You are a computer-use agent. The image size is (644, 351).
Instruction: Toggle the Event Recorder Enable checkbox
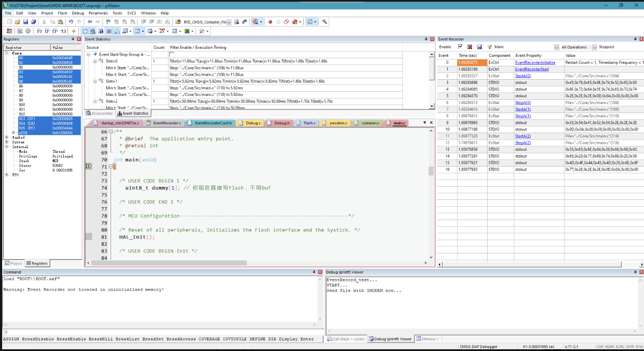[460, 47]
